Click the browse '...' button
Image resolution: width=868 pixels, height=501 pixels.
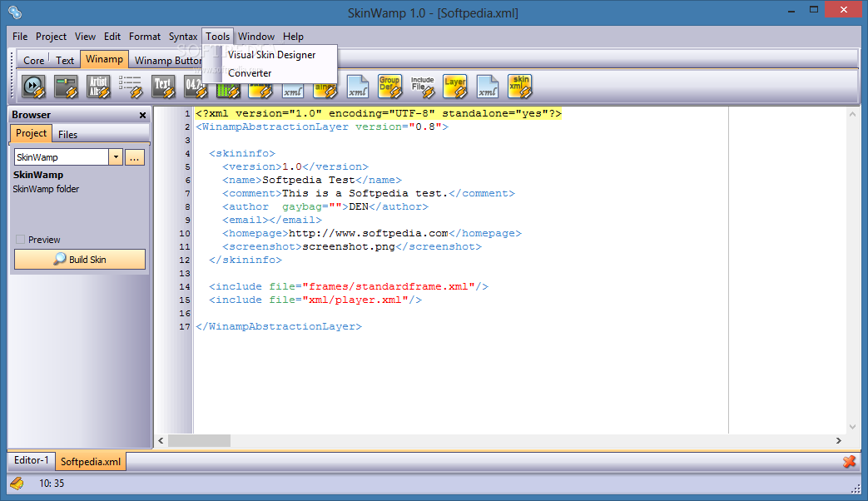135,157
